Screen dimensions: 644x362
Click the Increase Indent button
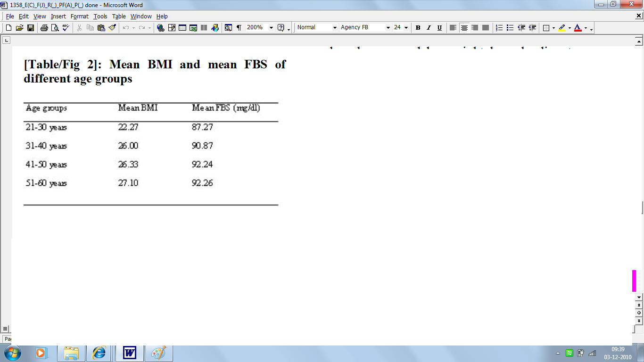coord(533,28)
